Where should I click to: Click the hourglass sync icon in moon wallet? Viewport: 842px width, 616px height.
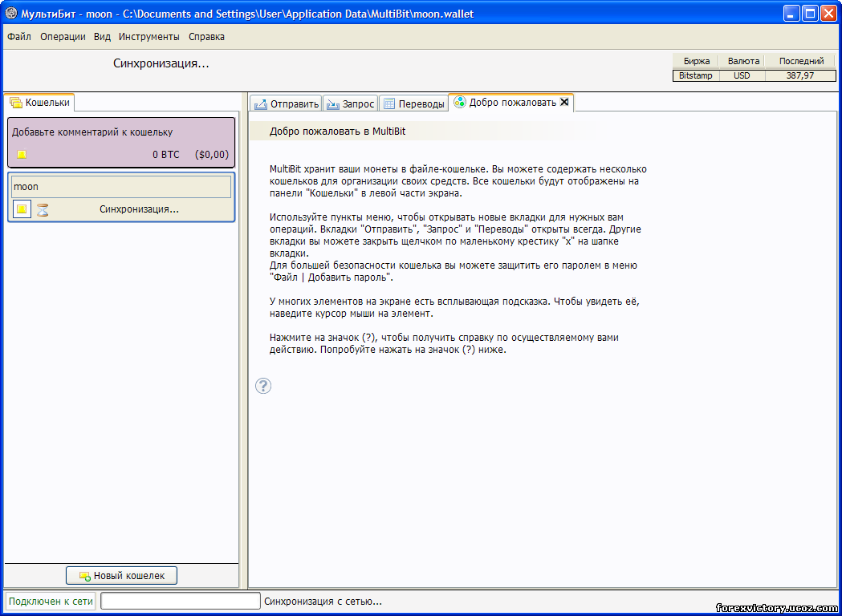tap(43, 210)
